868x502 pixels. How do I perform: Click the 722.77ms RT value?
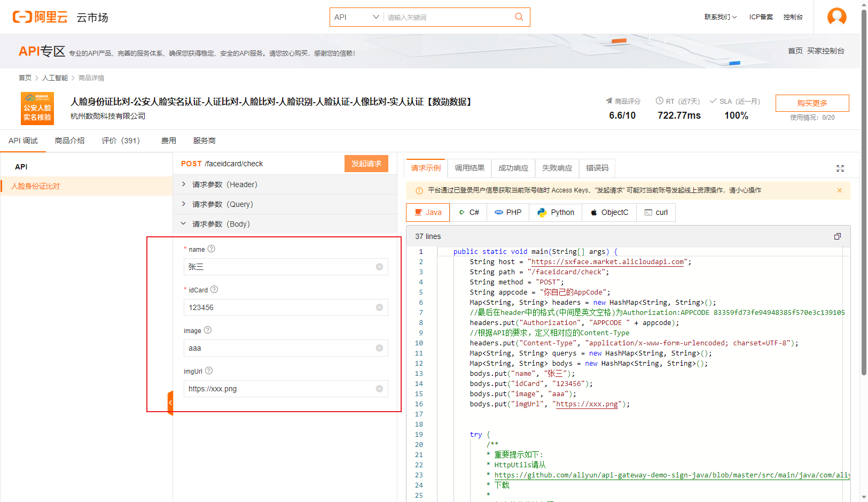click(x=679, y=115)
